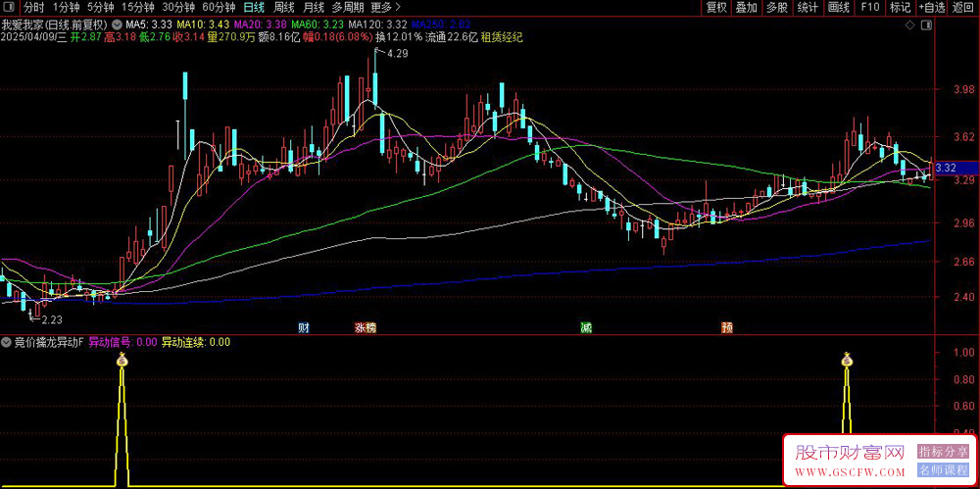Image resolution: width=980 pixels, height=489 pixels.
Task: Click the left money bag signal icon
Action: pos(122,360)
